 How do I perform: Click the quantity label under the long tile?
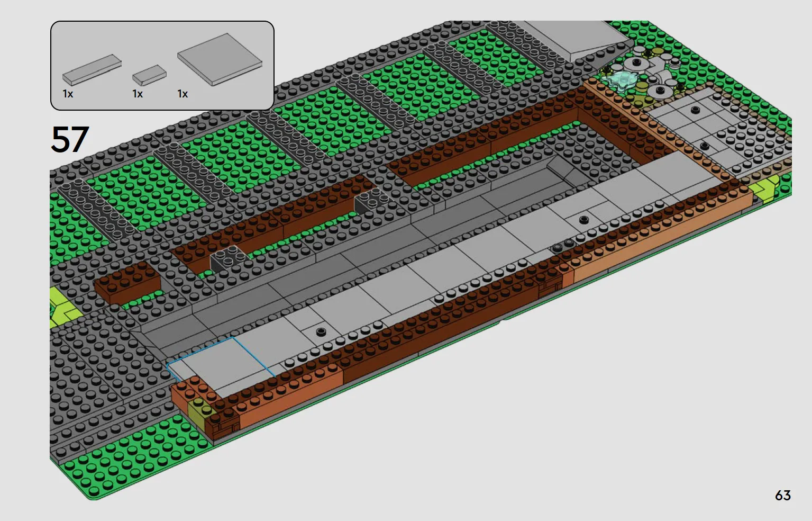[x=68, y=94]
